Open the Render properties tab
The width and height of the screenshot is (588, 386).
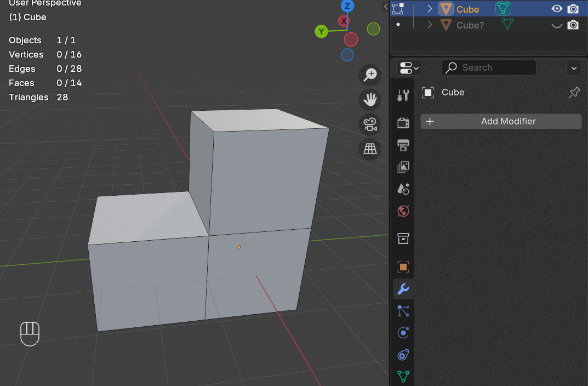[x=403, y=123]
